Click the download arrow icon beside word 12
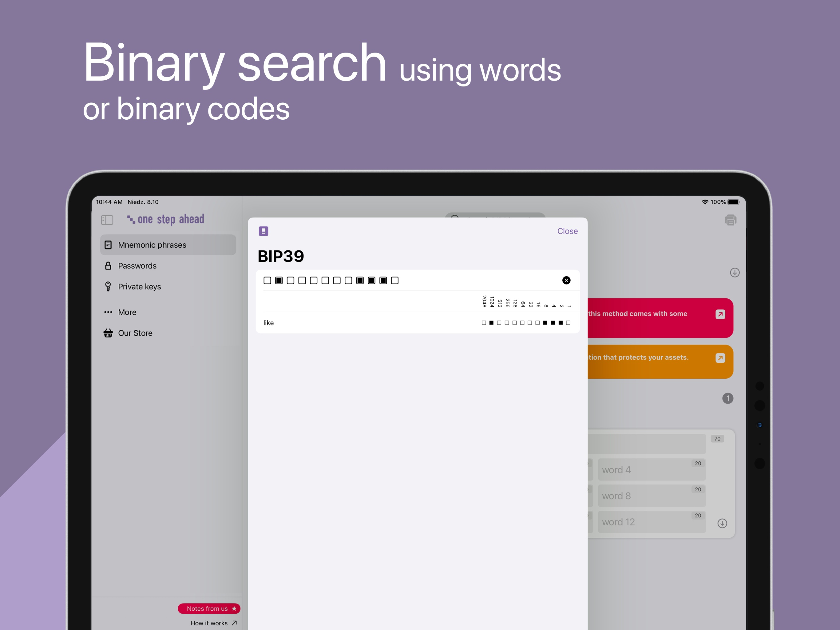 pos(722,523)
